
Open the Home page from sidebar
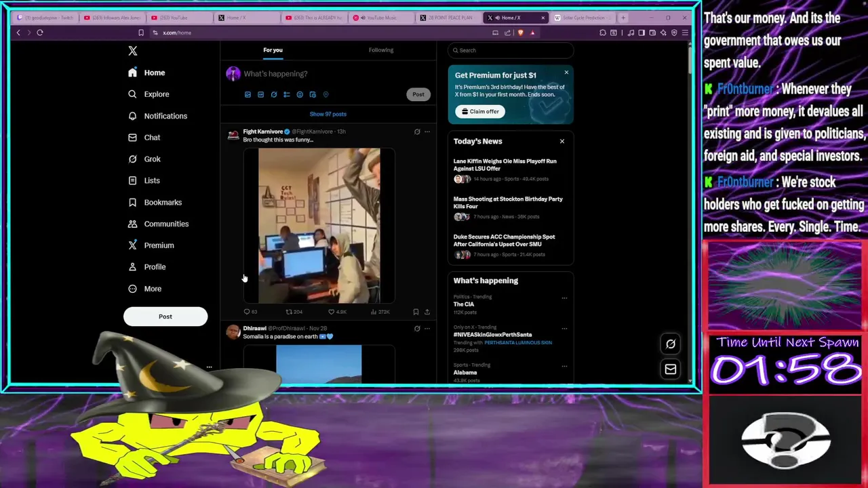coord(147,73)
